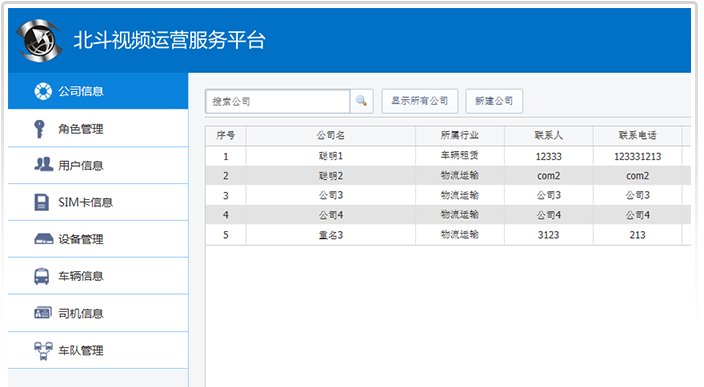
Task: Click row number 1 cell
Action: tap(225, 156)
